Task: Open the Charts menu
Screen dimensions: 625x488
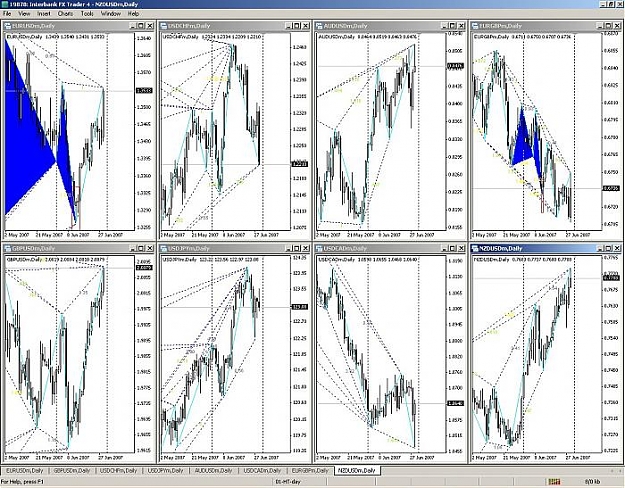Action: coord(65,14)
